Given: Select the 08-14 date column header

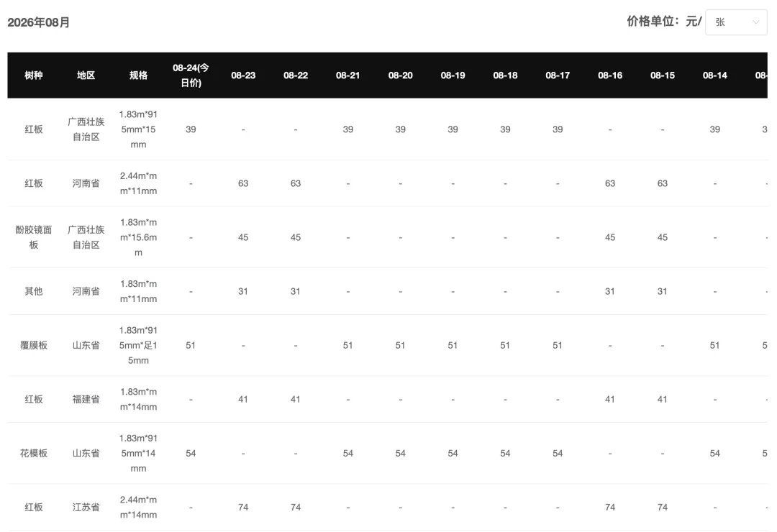Looking at the screenshot, I should (714, 75).
